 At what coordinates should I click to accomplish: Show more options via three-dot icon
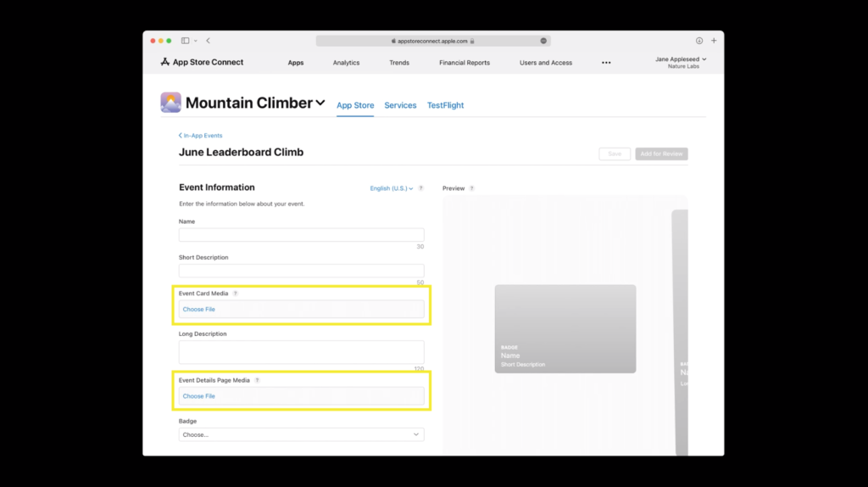(606, 63)
